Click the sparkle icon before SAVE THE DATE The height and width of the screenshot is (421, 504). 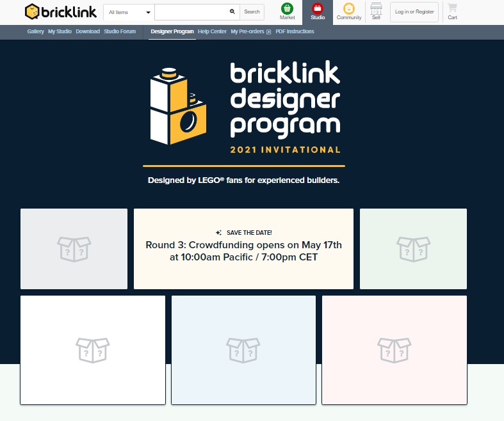[218, 232]
